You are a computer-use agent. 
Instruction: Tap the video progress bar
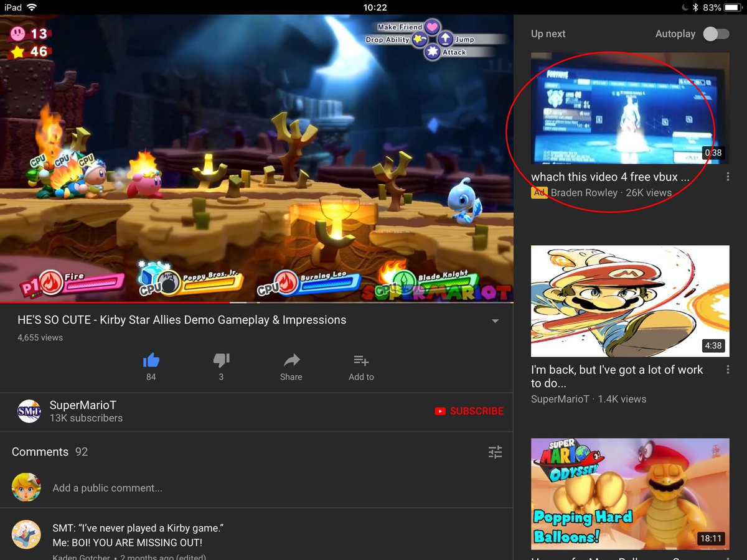click(256, 302)
